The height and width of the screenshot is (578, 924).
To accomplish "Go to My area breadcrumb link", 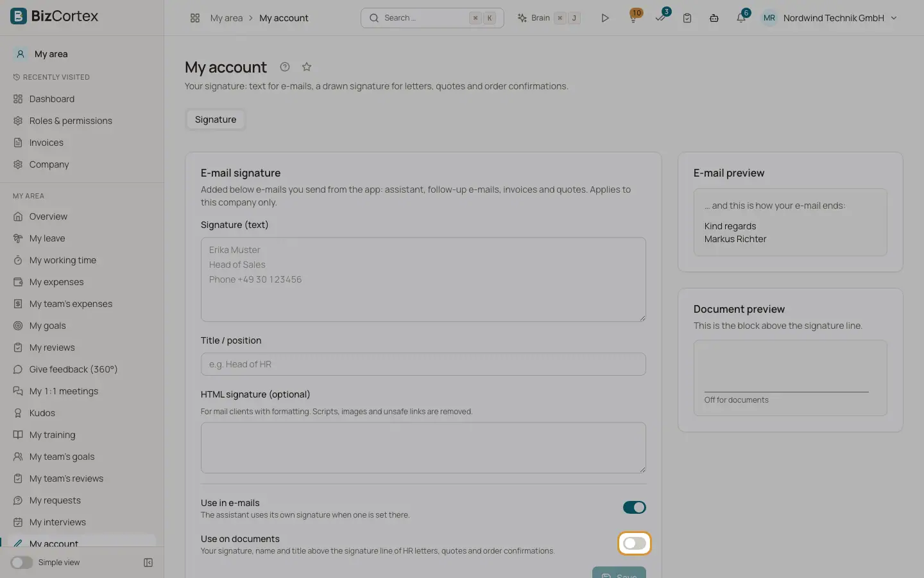I will (x=227, y=18).
